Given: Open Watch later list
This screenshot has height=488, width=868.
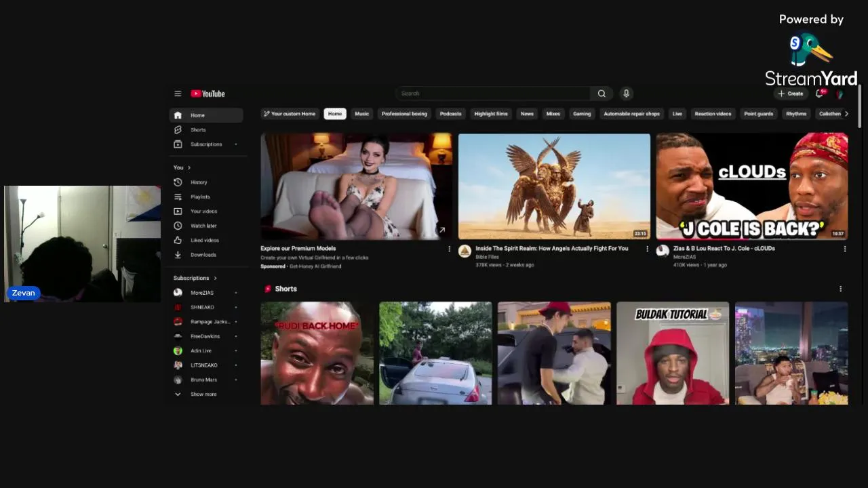Looking at the screenshot, I should coord(206,226).
